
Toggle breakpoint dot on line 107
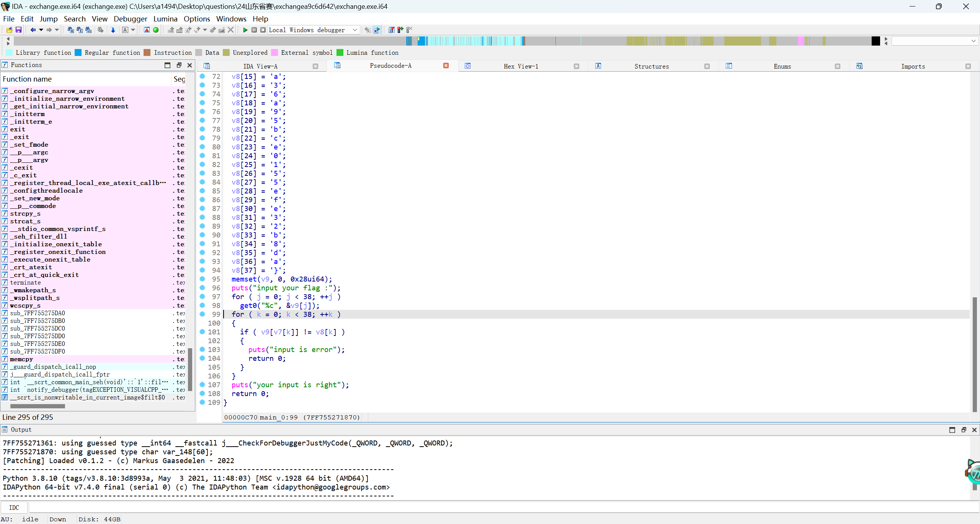pos(203,385)
